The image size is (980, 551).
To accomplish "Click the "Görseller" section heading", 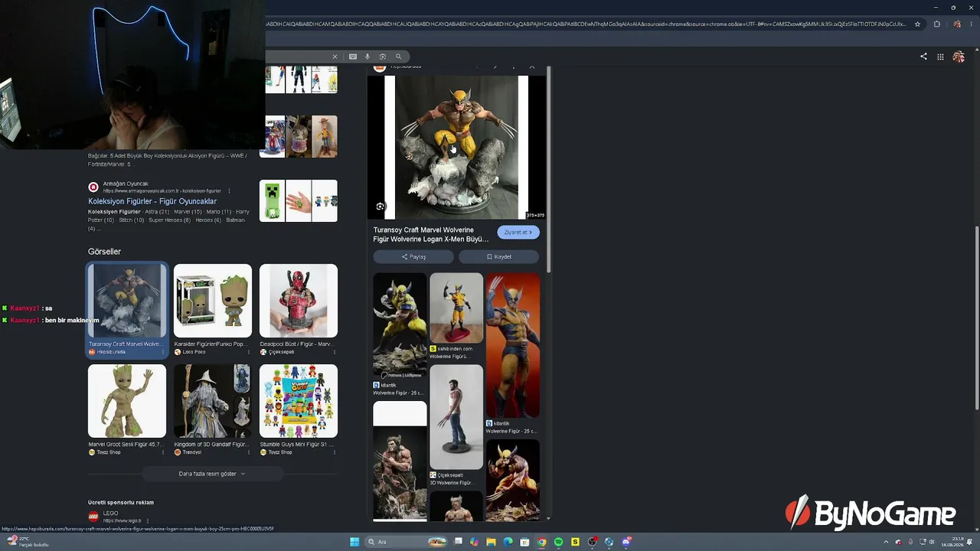I will tap(104, 252).
